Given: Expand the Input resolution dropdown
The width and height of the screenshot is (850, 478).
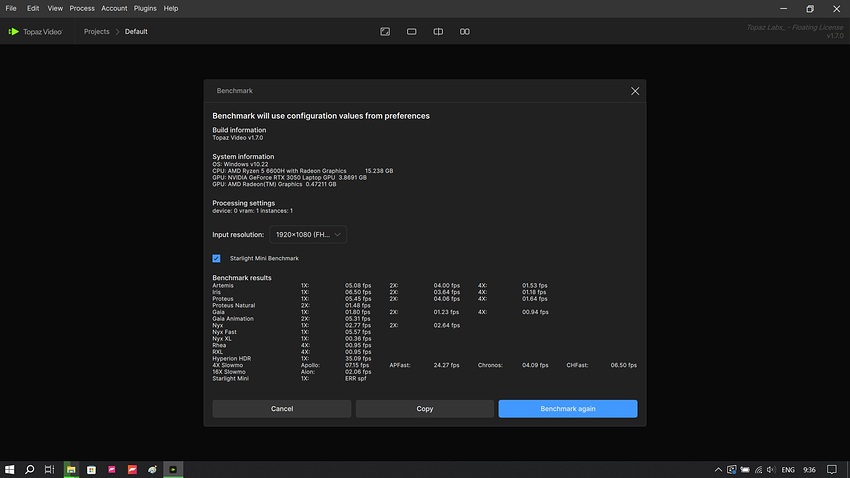Looking at the screenshot, I should coord(308,235).
